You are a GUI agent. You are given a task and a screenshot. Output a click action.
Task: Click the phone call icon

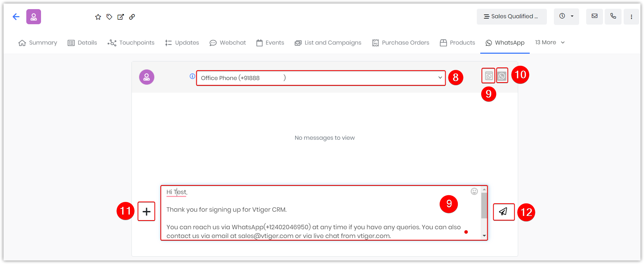(613, 16)
